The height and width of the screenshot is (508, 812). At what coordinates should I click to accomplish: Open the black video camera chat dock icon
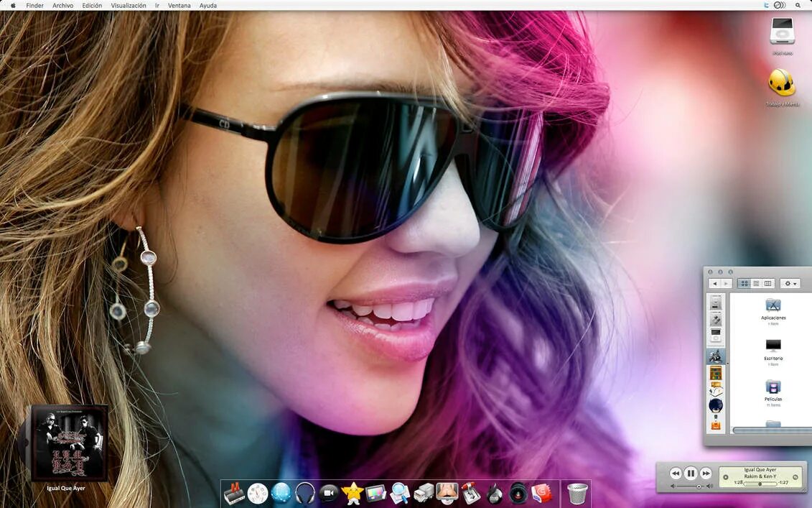pyautogui.click(x=329, y=493)
